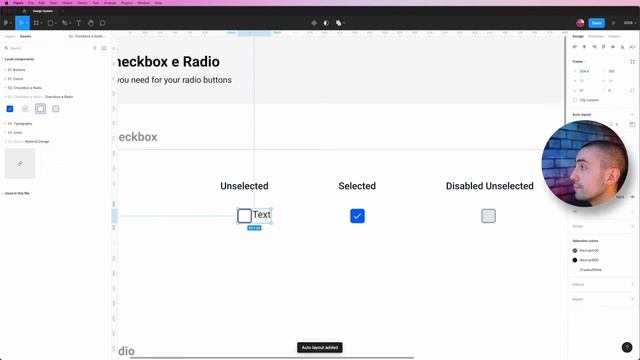640x360 pixels.
Task: Click the Align bottom icon
Action: click(x=622, y=47)
